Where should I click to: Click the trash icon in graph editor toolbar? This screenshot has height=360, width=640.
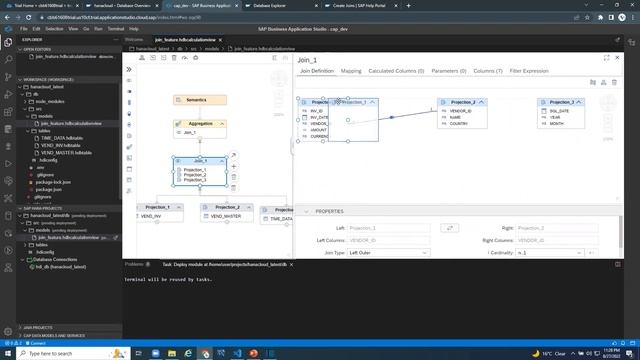tap(174, 58)
